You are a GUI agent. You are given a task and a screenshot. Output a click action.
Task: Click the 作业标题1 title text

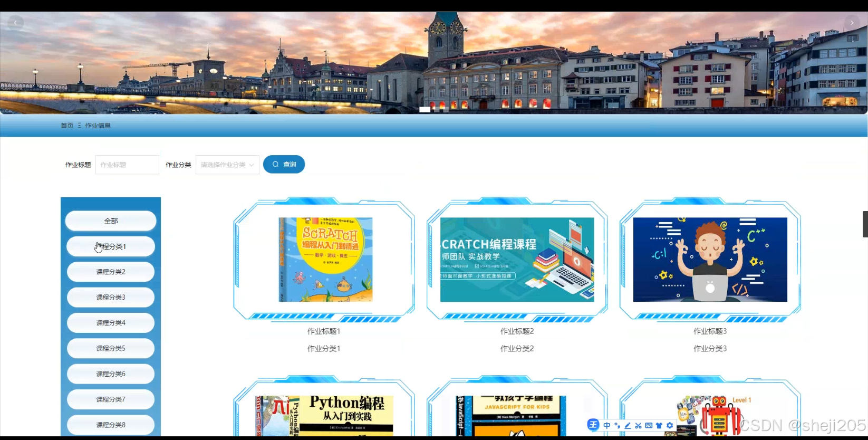tap(324, 331)
